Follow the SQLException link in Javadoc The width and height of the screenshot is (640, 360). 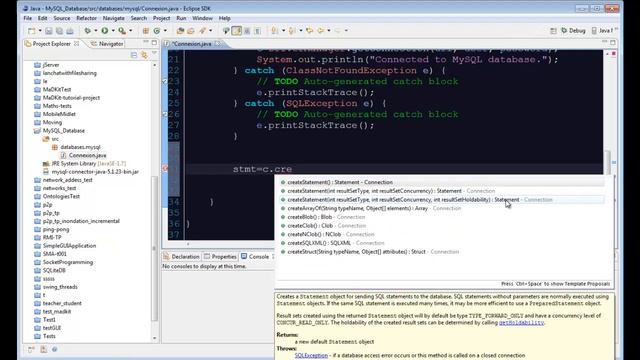point(311,356)
